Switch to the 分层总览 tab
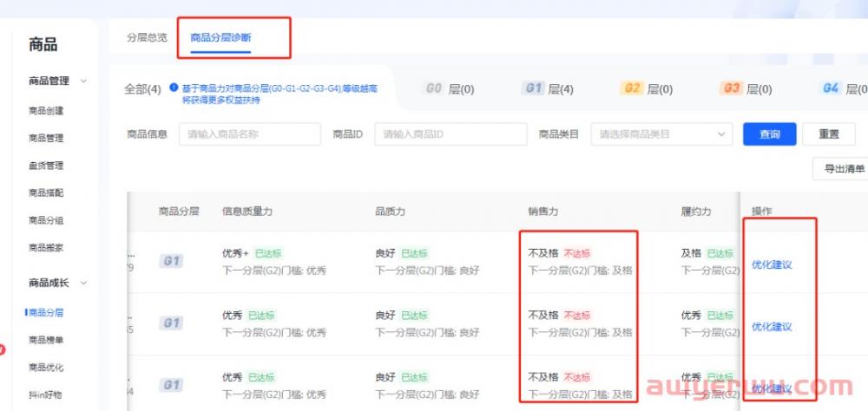Viewport: 868px width, 411px height. [x=147, y=37]
